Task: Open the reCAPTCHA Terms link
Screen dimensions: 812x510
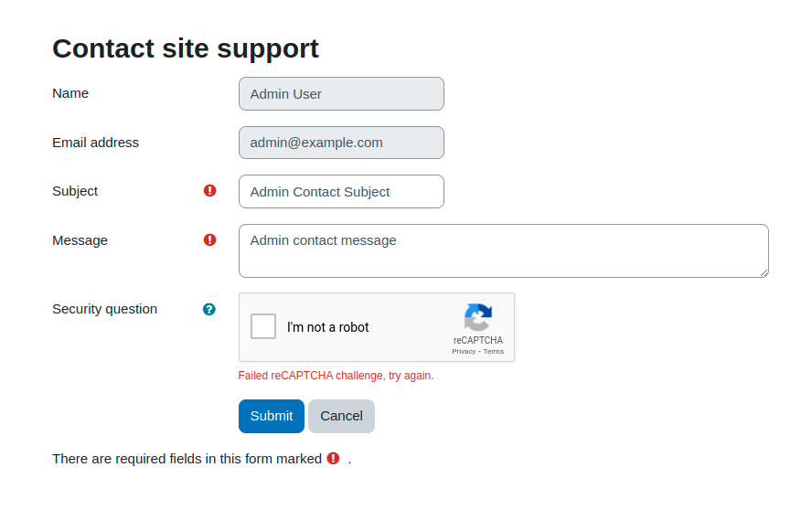Action: point(494,352)
